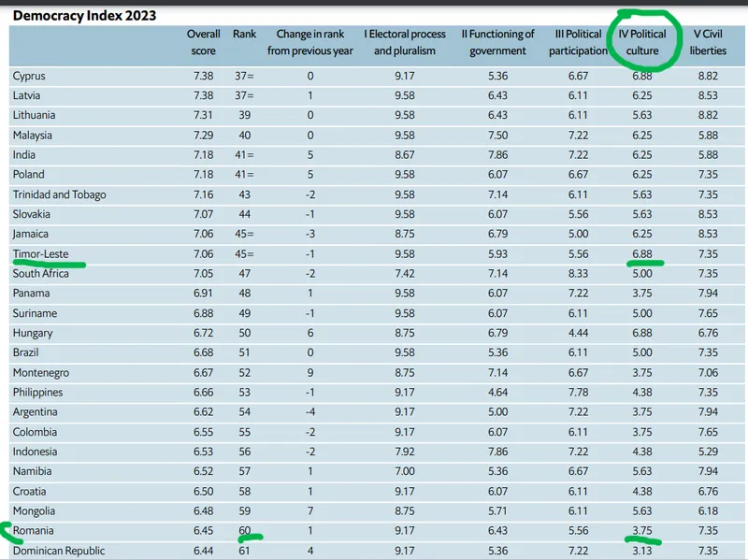This screenshot has width=748, height=560.
Task: Select the Change in rank column header
Action: pyautogui.click(x=309, y=42)
